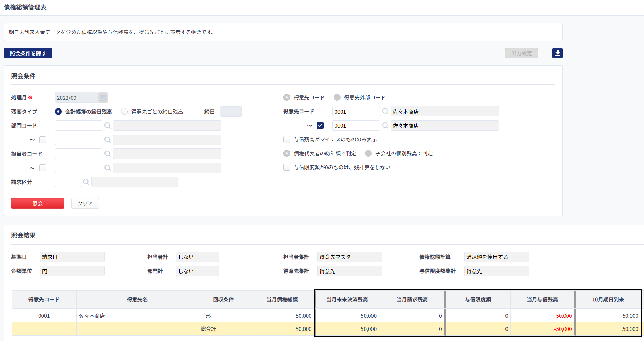Enable 与信限度額が0のものは残計算をしない checkbox

[x=287, y=167]
